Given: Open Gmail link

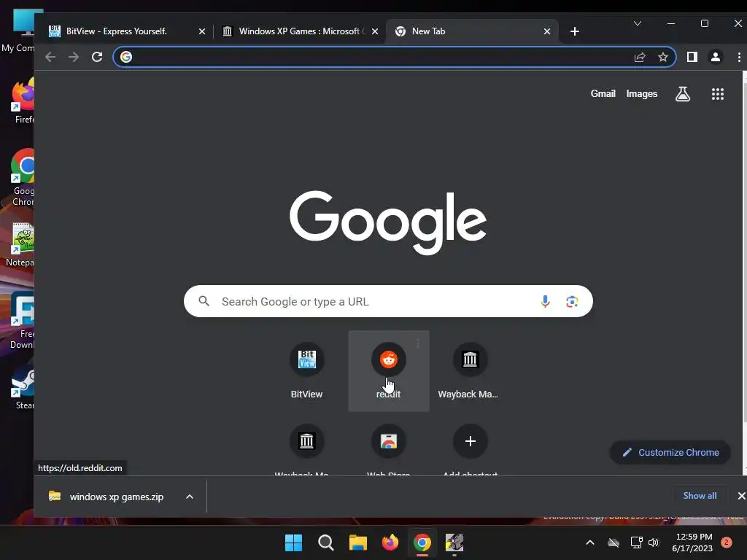Looking at the screenshot, I should coord(603,94).
